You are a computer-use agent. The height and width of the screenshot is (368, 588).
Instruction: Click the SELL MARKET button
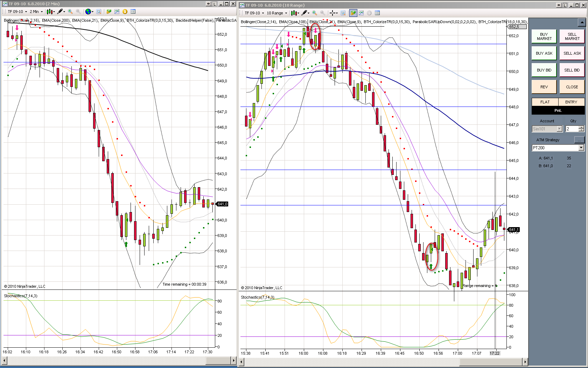click(572, 36)
